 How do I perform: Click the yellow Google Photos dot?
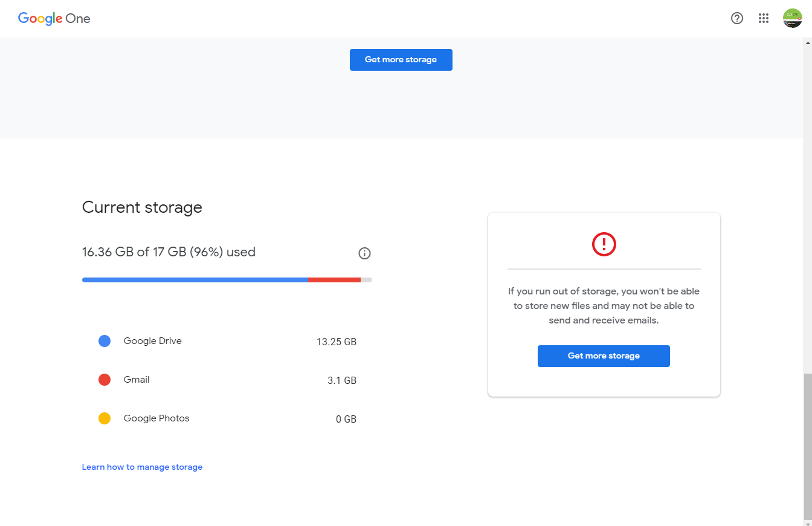pos(105,418)
